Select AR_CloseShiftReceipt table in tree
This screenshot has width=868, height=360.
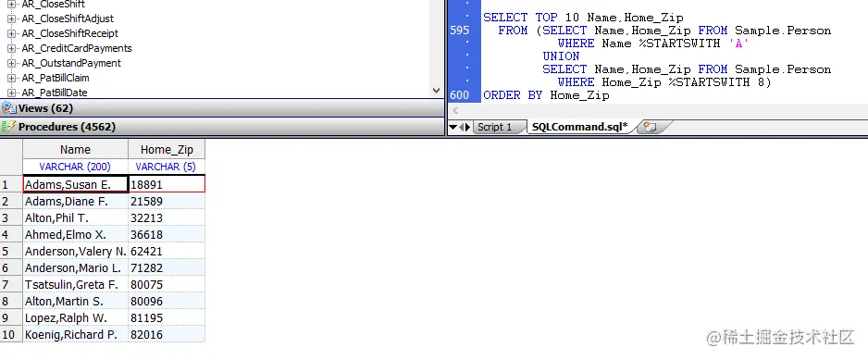point(69,34)
